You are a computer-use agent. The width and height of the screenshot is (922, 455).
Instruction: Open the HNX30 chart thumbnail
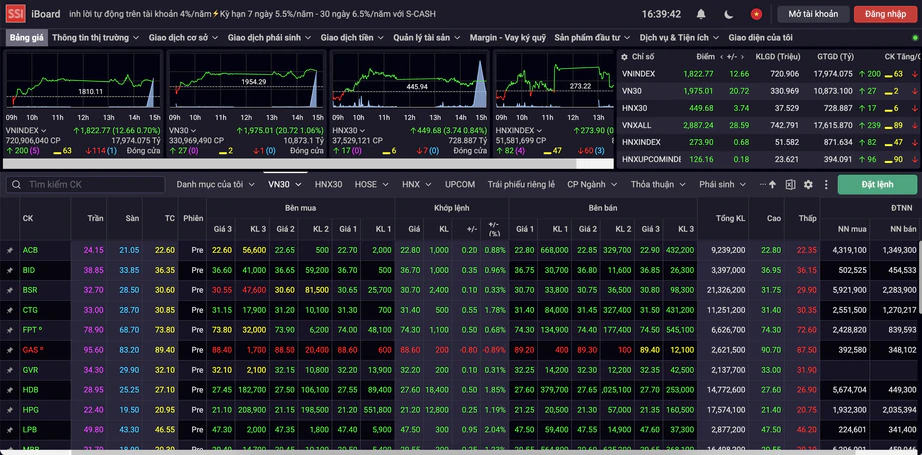pos(409,81)
